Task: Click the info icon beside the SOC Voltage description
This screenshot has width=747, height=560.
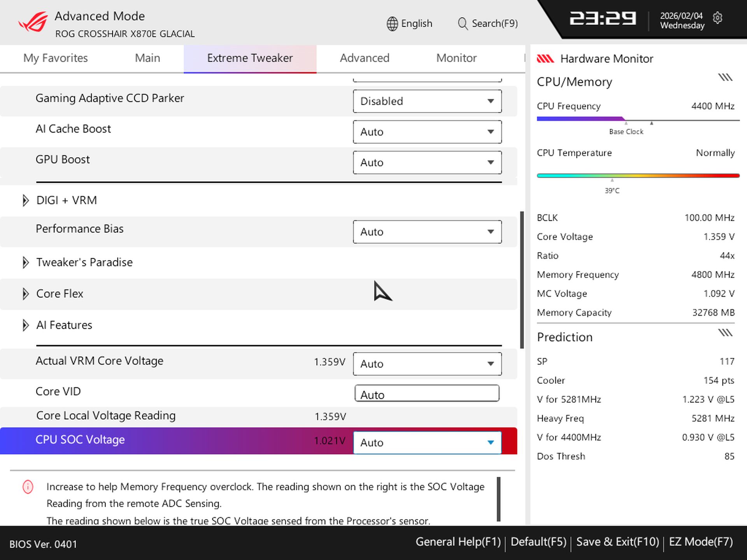Action: (x=27, y=486)
